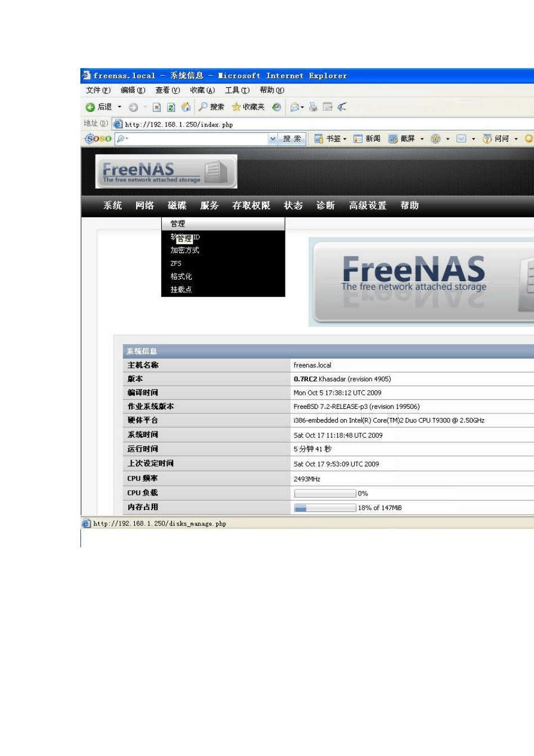The image size is (534, 756).
Task: Select 加密方式 in the disk submenu
Action: (223, 250)
